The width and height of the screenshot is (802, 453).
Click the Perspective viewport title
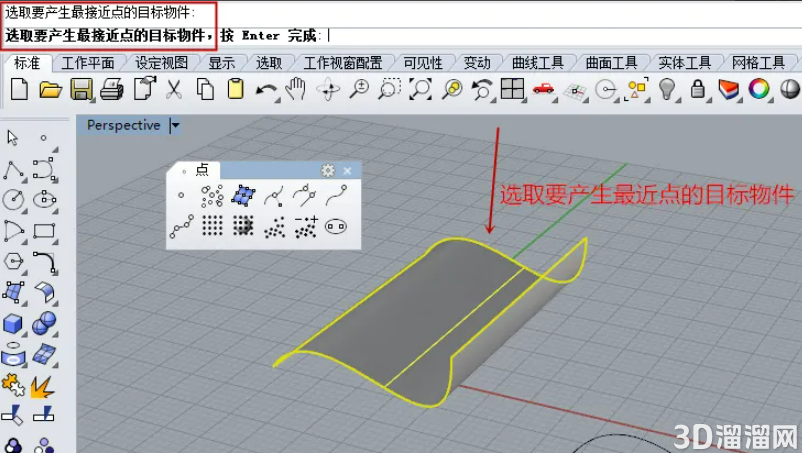[123, 125]
